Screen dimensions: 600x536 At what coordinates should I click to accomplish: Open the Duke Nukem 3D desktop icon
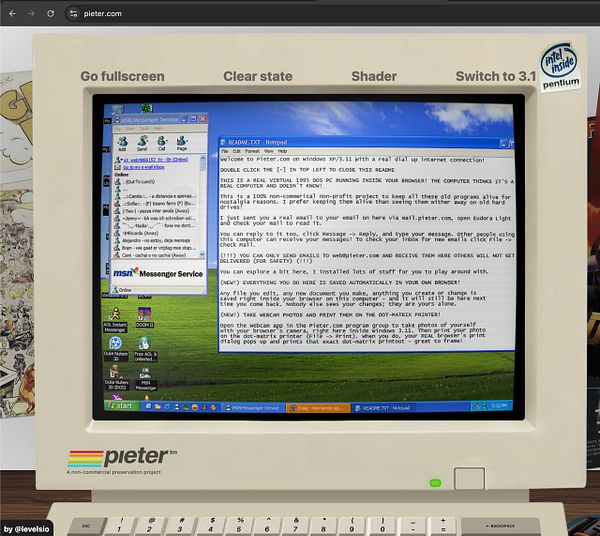(x=116, y=349)
